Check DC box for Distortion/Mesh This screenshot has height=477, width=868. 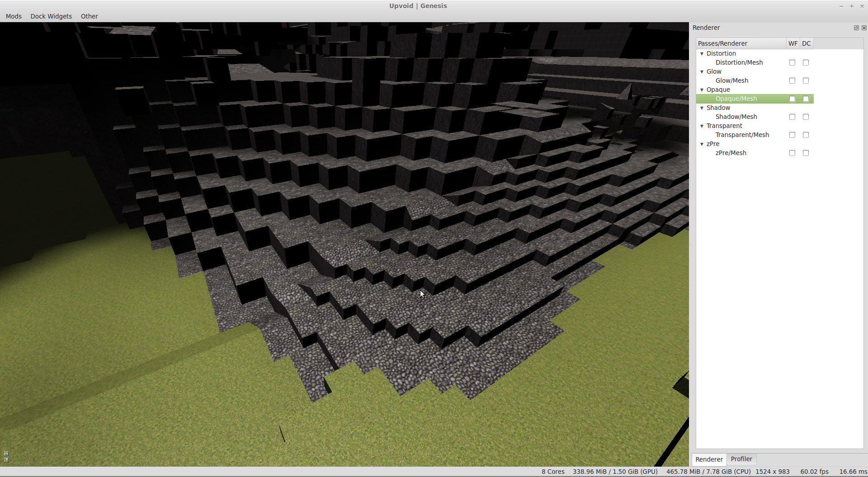806,63
